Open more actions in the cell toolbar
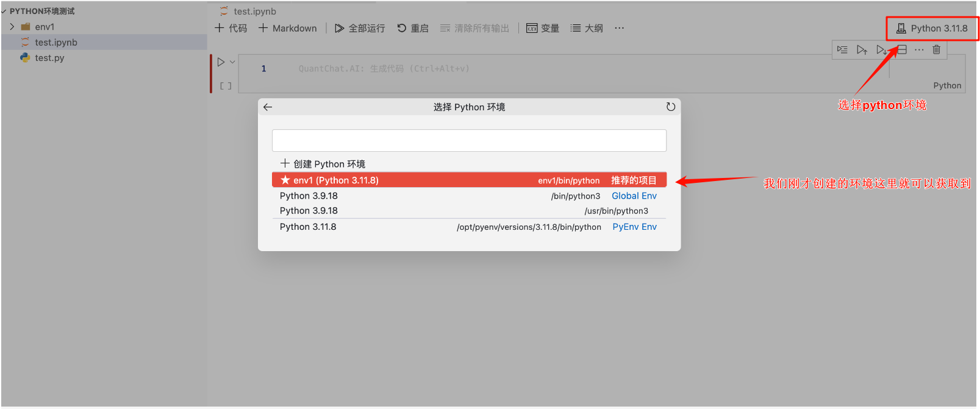The width and height of the screenshot is (980, 409). (x=919, y=50)
